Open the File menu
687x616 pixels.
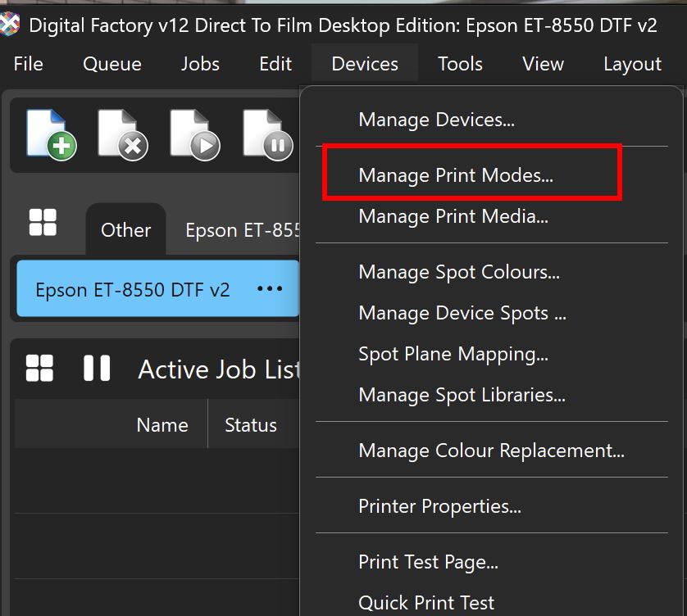click(29, 64)
